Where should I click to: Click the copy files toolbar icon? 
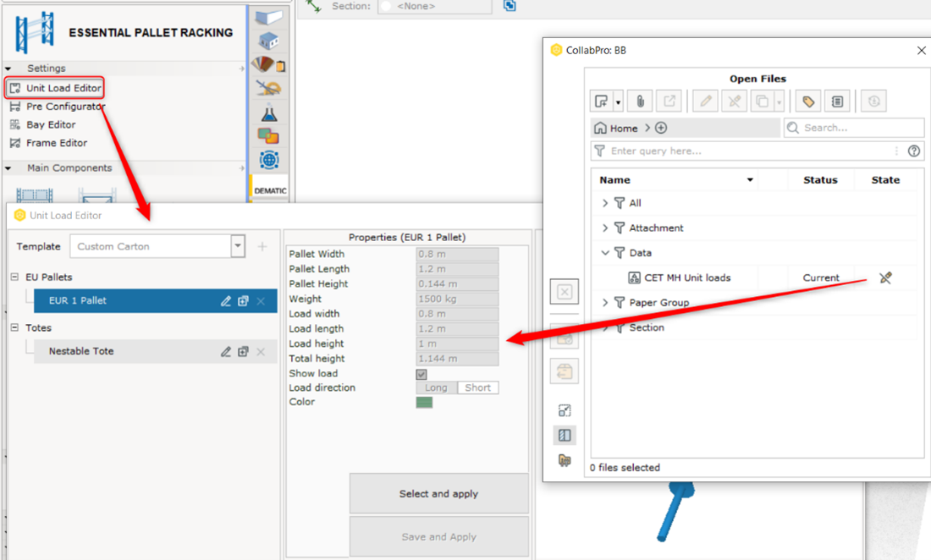(762, 102)
